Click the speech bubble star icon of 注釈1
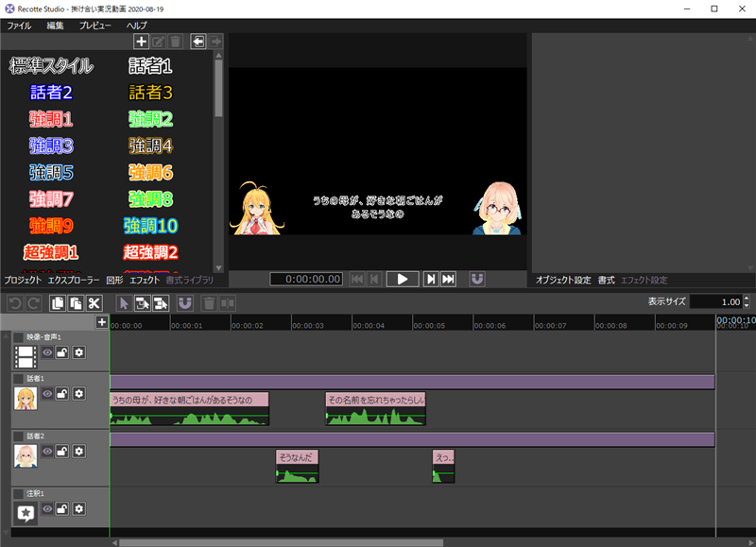This screenshot has width=756, height=547. (x=26, y=513)
